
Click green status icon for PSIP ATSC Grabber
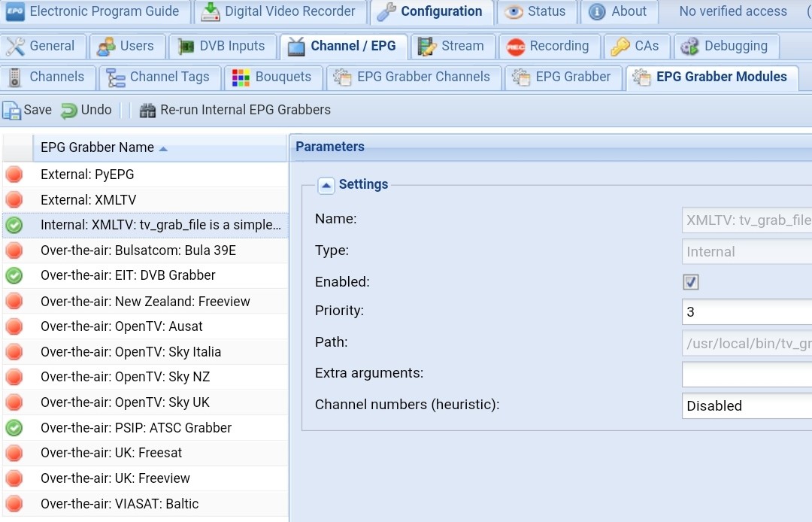[14, 428]
